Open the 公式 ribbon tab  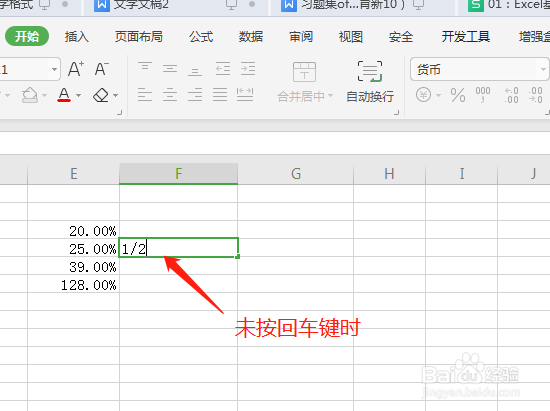pyautogui.click(x=201, y=36)
